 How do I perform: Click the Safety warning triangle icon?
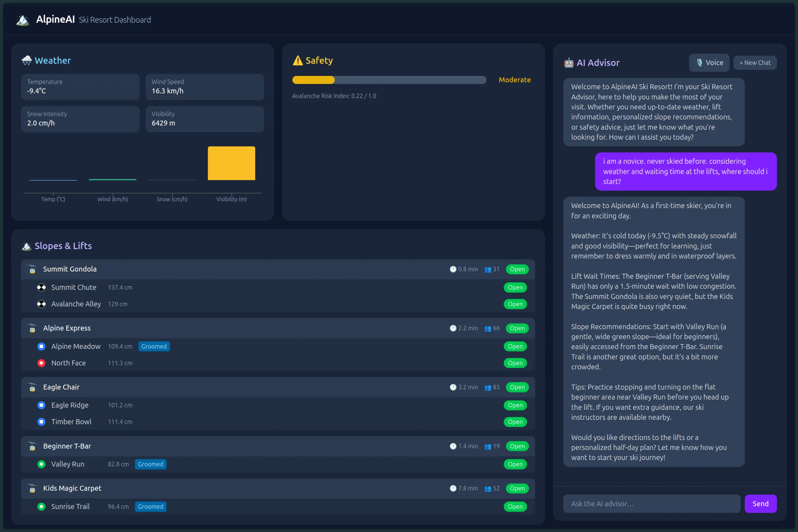point(297,60)
